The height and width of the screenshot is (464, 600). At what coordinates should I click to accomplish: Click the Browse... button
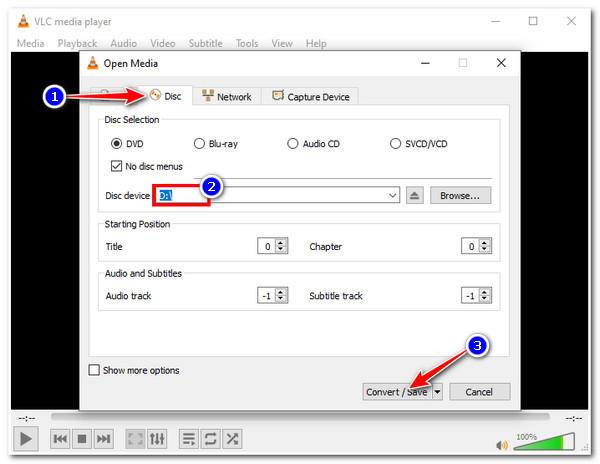(460, 195)
